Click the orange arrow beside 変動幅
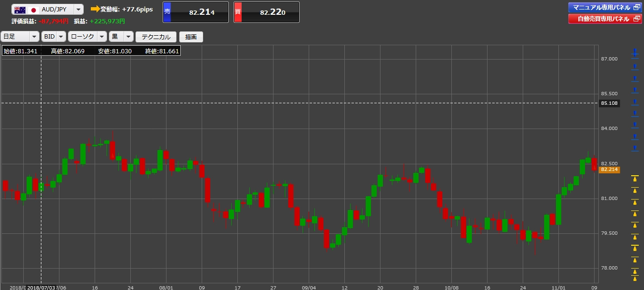This screenshot has width=644, height=290. (95, 9)
